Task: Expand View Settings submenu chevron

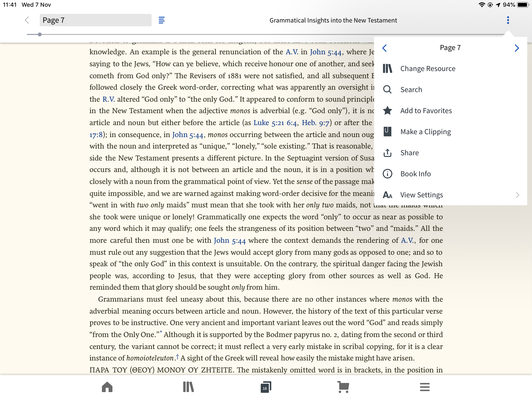Action: point(517,195)
